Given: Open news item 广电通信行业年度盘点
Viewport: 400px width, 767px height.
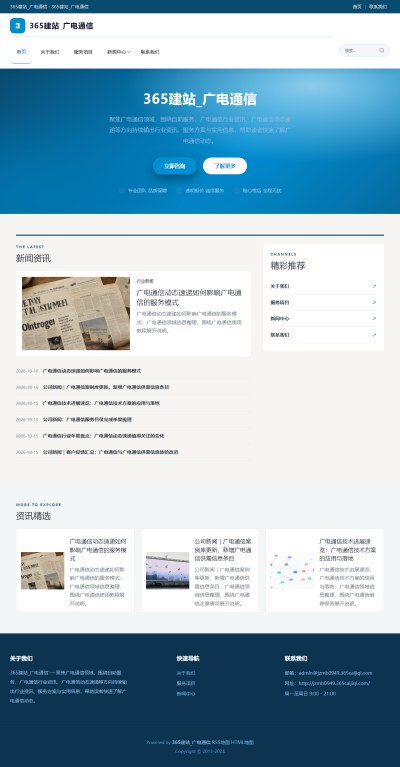Looking at the screenshot, I should click(104, 436).
